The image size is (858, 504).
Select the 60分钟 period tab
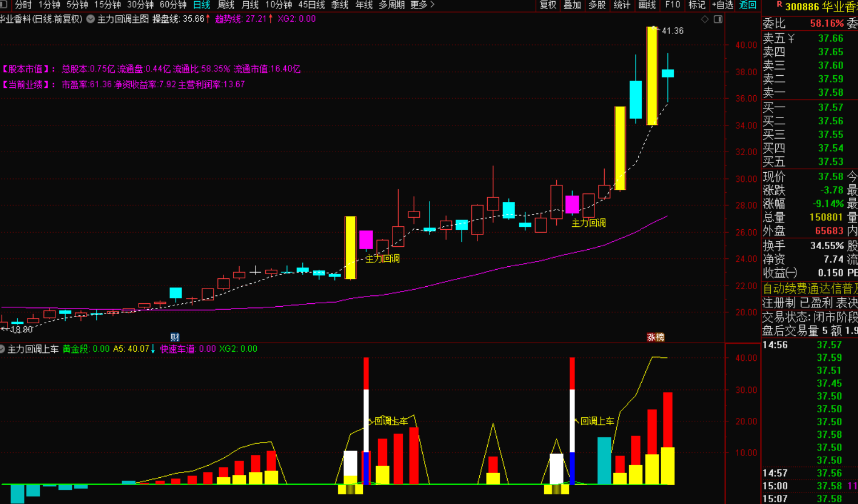coord(173,5)
